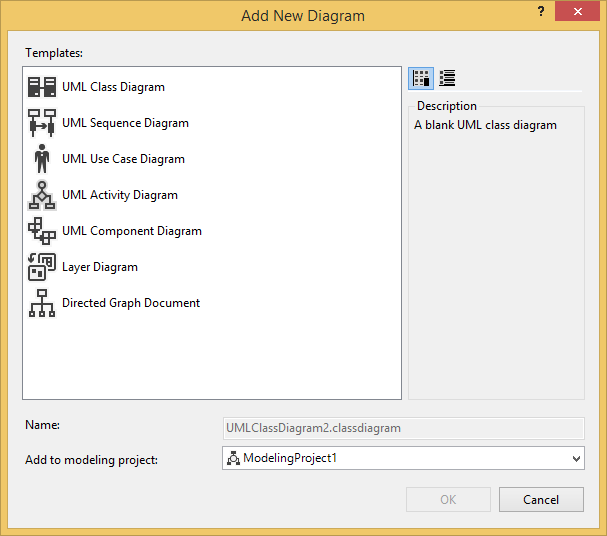Open the help question mark button
The image size is (607, 536).
pyautogui.click(x=542, y=12)
